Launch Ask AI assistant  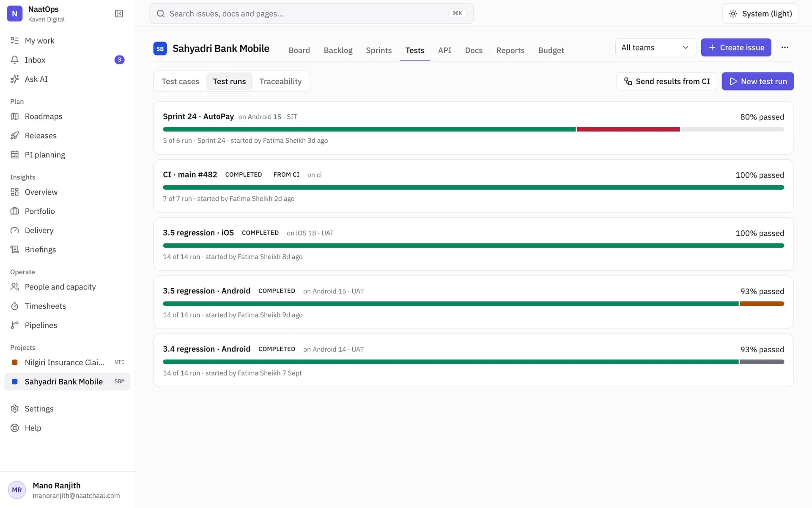pos(67,79)
